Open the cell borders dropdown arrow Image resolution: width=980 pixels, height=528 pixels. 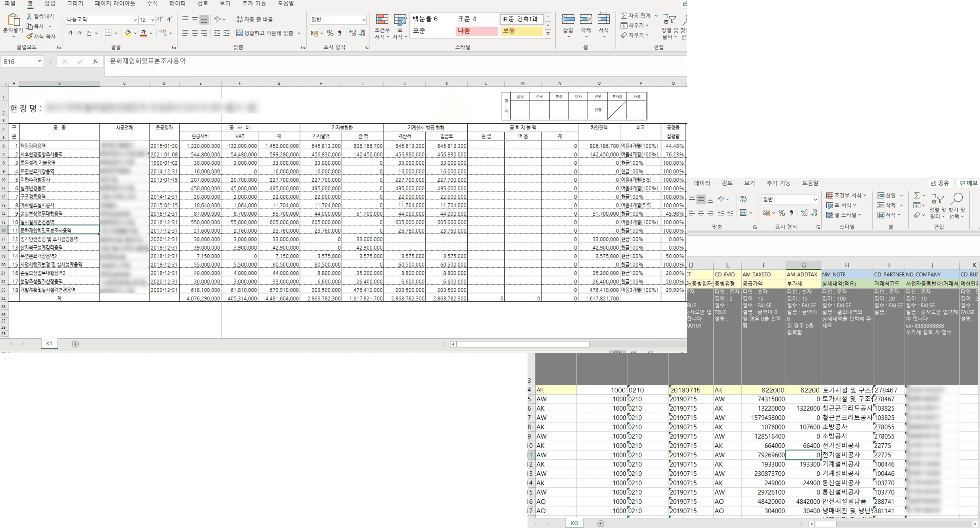116,33
